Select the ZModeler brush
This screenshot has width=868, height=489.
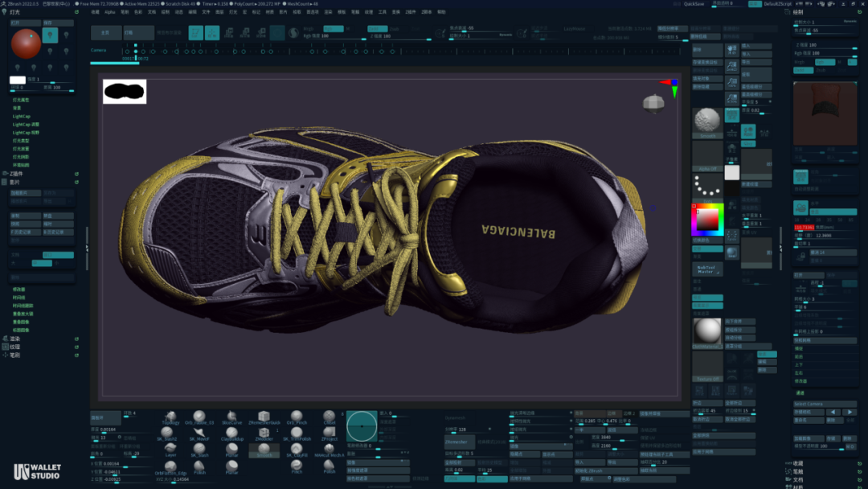coord(264,434)
